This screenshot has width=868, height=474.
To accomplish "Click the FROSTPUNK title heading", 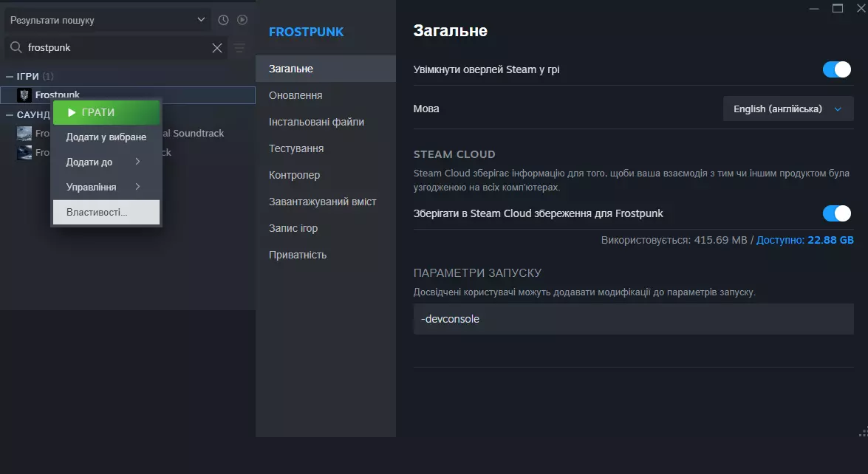I will (306, 32).
